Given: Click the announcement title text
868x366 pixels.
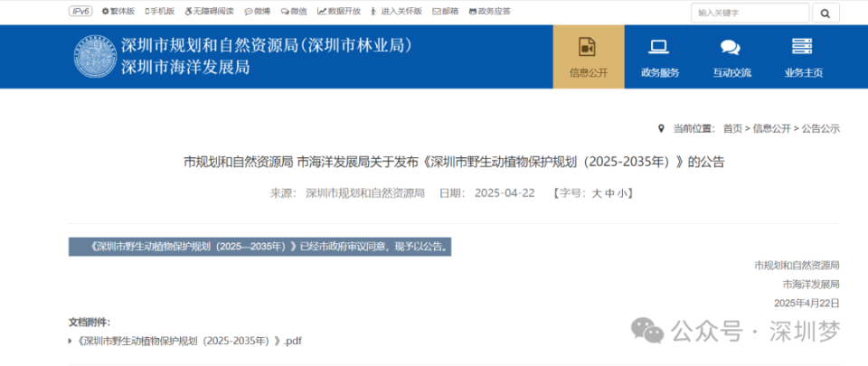Looking at the screenshot, I should 454,162.
